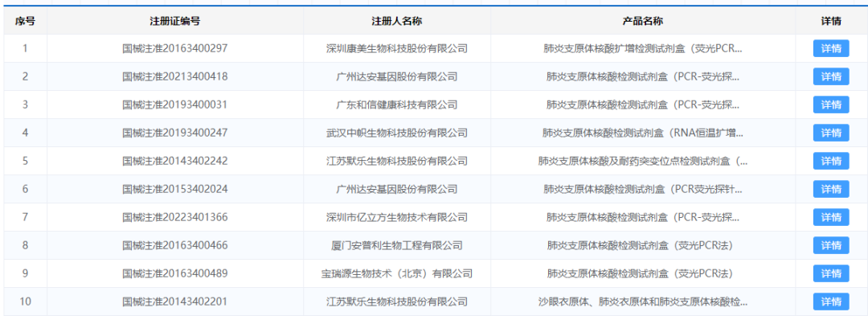The width and height of the screenshot is (868, 316).
Task: Open details for row 1 国械注准20163400297
Action: 831,49
